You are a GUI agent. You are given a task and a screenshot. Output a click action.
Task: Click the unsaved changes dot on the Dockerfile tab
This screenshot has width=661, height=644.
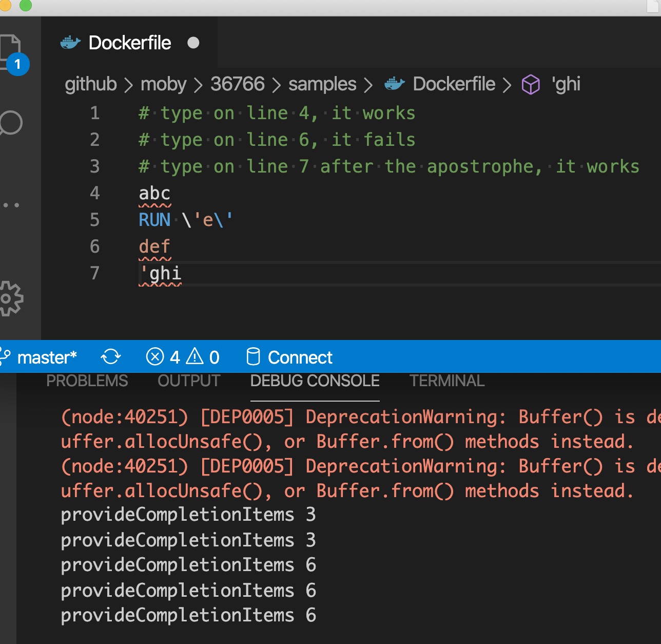click(193, 43)
